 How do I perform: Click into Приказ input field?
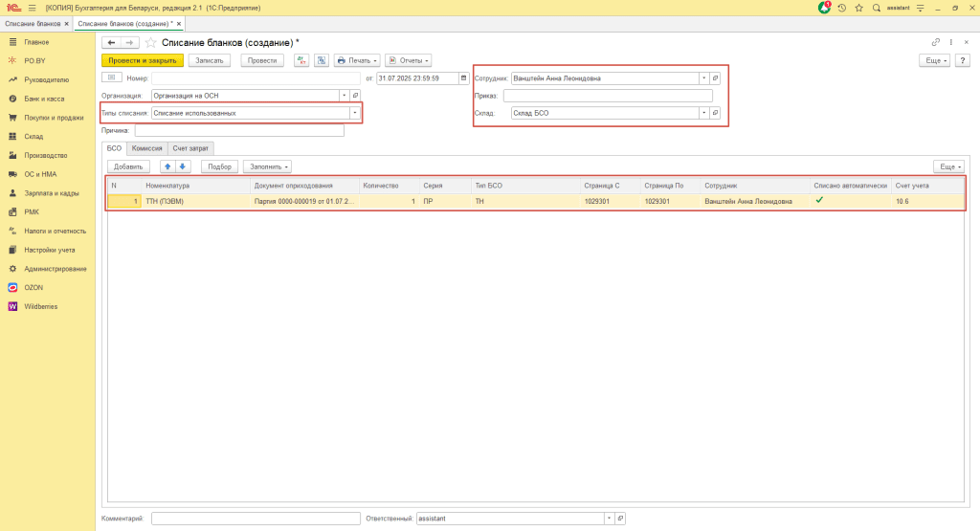pos(608,96)
